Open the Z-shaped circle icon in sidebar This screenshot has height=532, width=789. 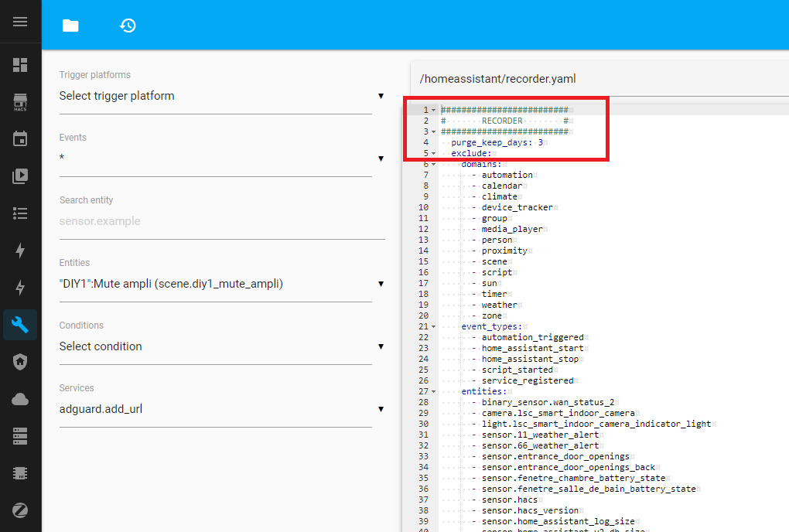(20, 510)
